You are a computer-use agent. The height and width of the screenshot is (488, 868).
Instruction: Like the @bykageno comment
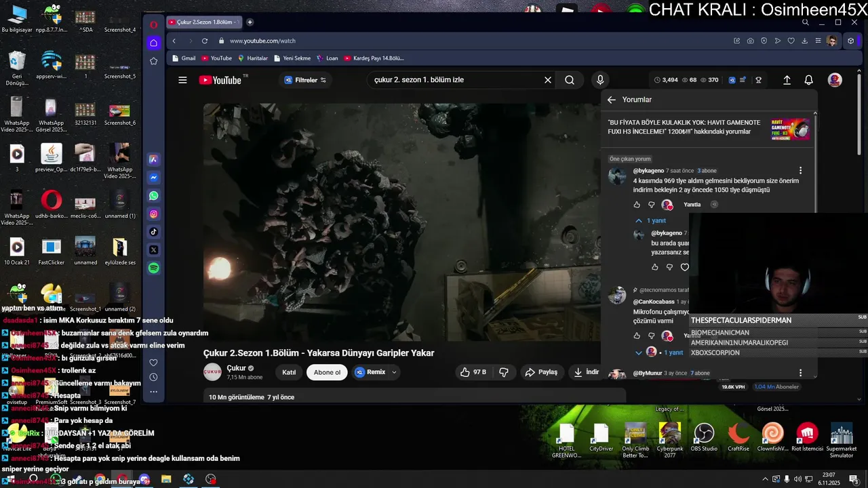[637, 205]
